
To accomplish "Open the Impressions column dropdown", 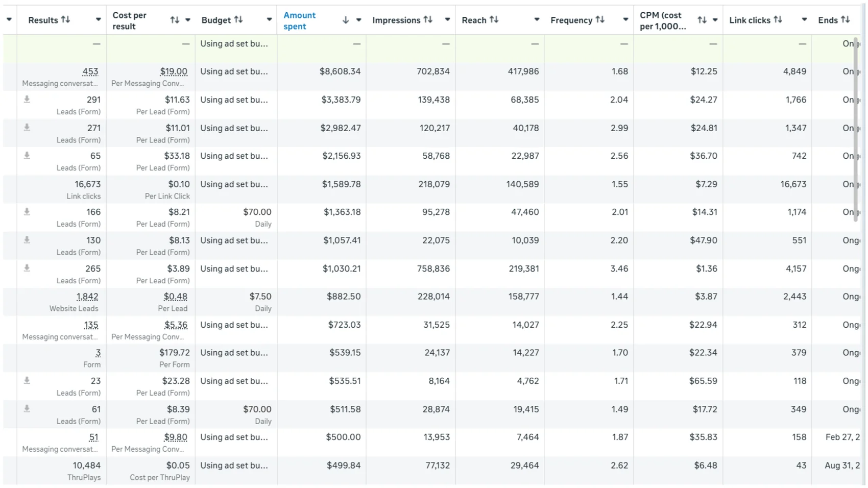I will 447,20.
